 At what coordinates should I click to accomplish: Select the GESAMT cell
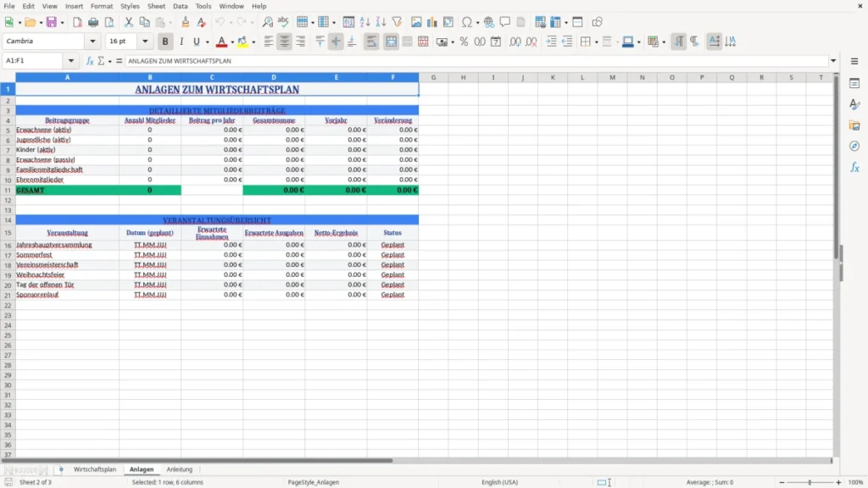[67, 191]
